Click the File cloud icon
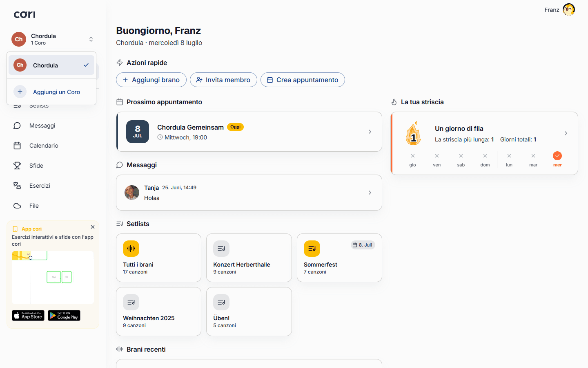 point(17,206)
